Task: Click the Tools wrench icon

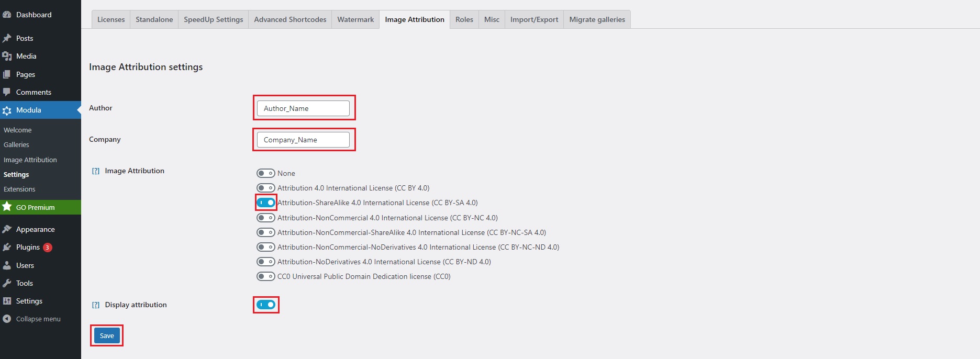Action: [7, 283]
